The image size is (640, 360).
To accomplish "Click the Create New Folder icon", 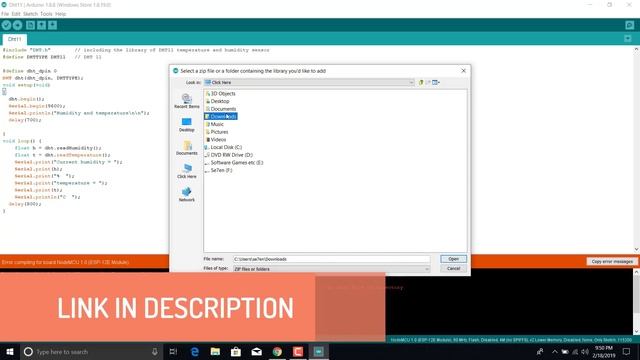I will 428,82.
